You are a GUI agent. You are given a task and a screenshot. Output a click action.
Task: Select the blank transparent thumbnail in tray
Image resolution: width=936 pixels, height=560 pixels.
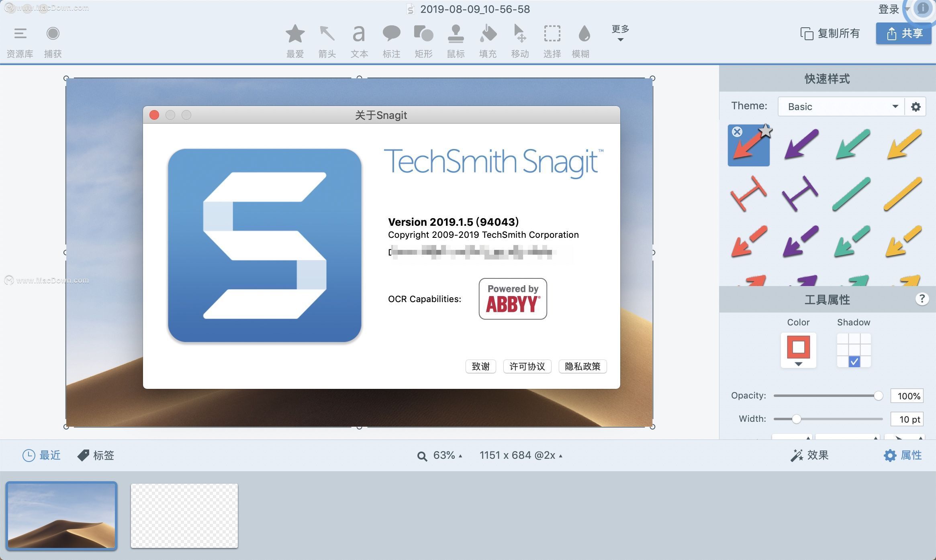(x=184, y=516)
